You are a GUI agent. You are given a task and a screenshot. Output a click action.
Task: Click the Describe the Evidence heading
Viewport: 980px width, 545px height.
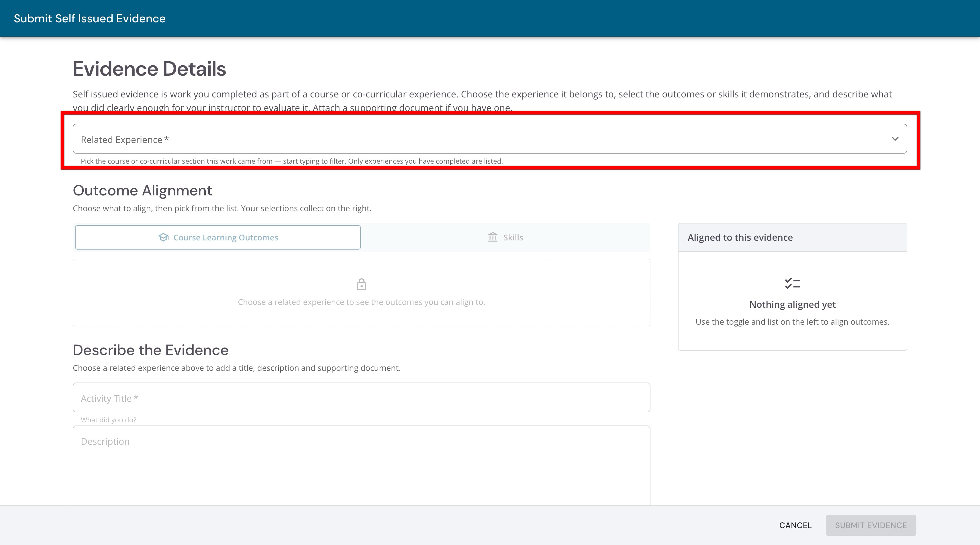151,350
